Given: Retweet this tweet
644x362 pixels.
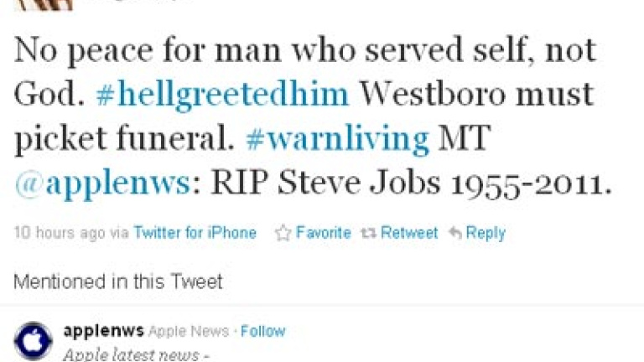Looking at the screenshot, I should pos(409,233).
